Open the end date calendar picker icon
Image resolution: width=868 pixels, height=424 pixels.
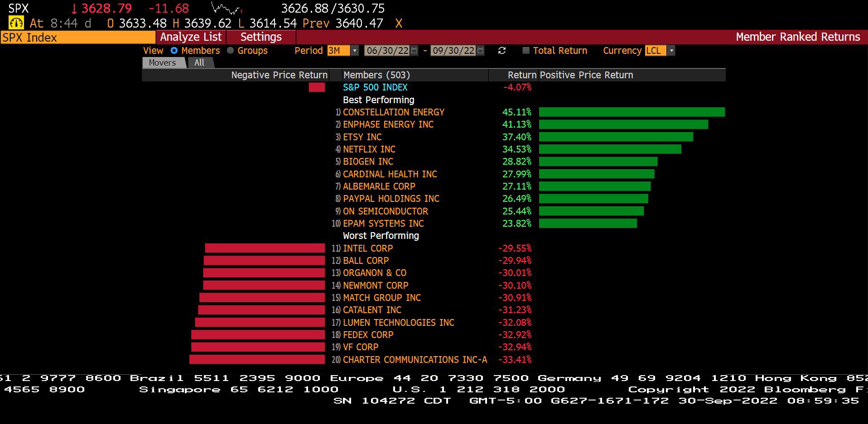point(481,51)
